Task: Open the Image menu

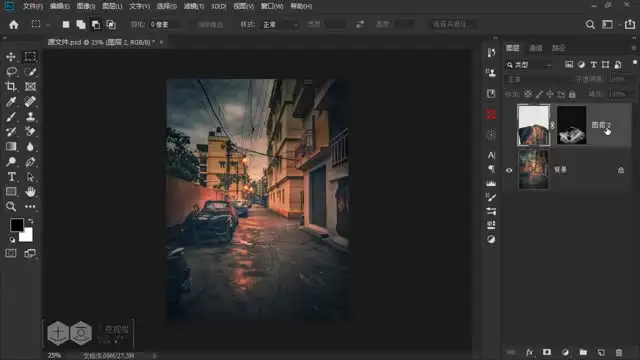Action: click(86, 6)
